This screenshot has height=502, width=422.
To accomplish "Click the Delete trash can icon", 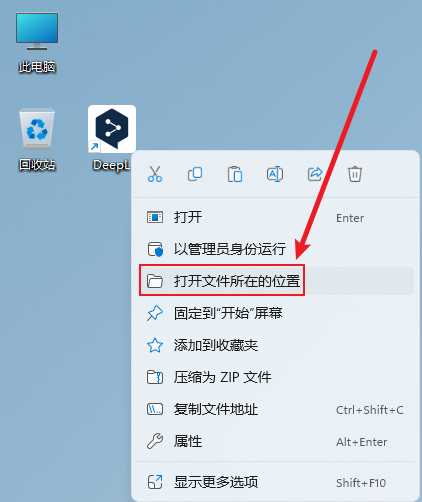I will 355,174.
